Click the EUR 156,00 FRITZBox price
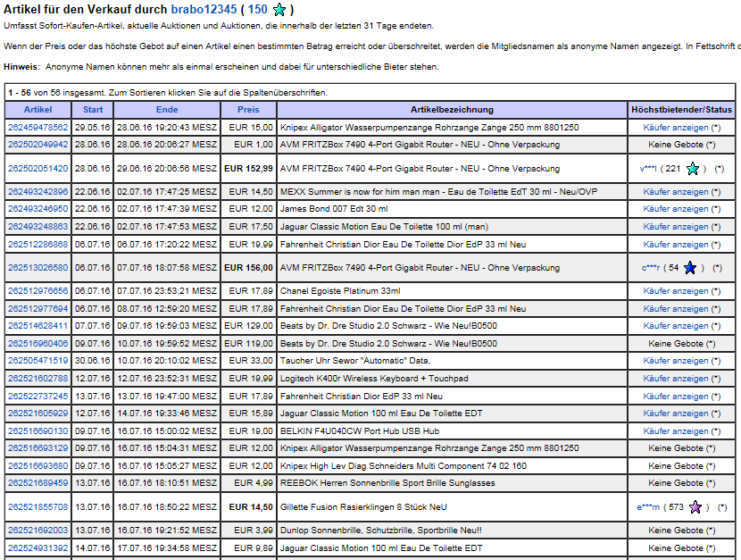 pyautogui.click(x=248, y=268)
